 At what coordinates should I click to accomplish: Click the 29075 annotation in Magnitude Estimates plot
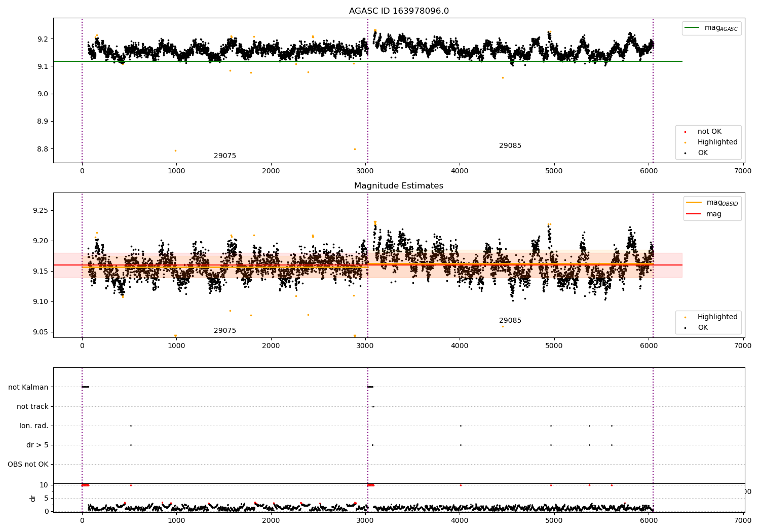click(225, 331)
